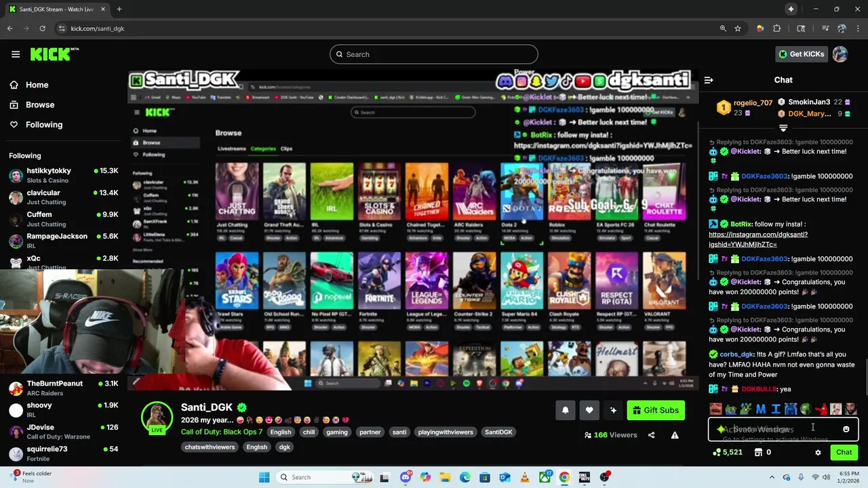Select the dgk tag
The height and width of the screenshot is (488, 868).
(285, 447)
